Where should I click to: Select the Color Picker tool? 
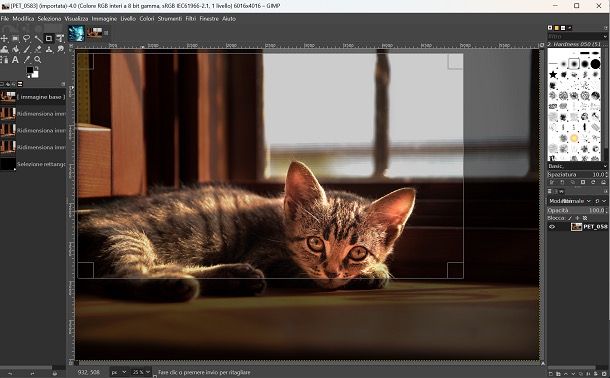26,60
